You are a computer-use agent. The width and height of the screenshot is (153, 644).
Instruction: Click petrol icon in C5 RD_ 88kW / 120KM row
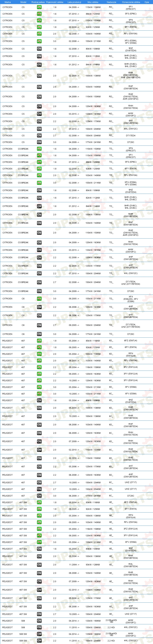[39, 14]
